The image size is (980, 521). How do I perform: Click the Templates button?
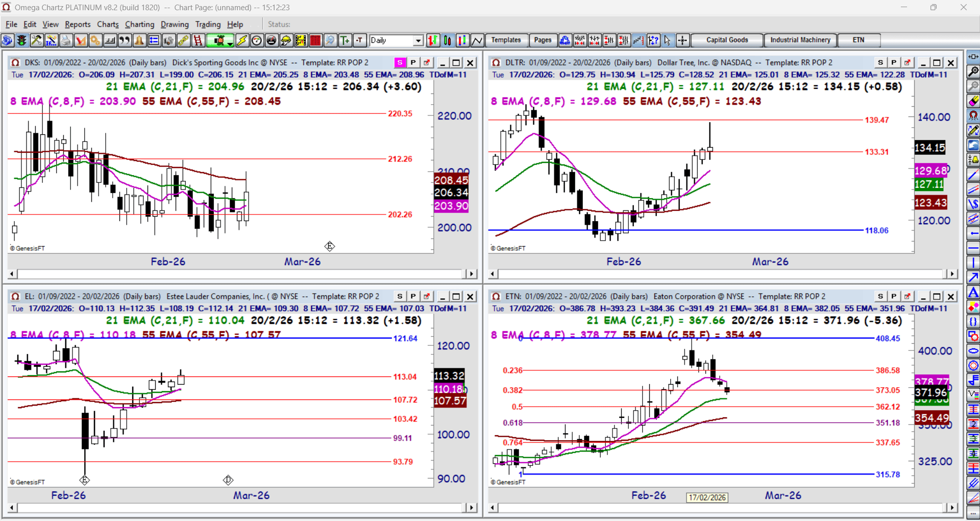click(506, 40)
